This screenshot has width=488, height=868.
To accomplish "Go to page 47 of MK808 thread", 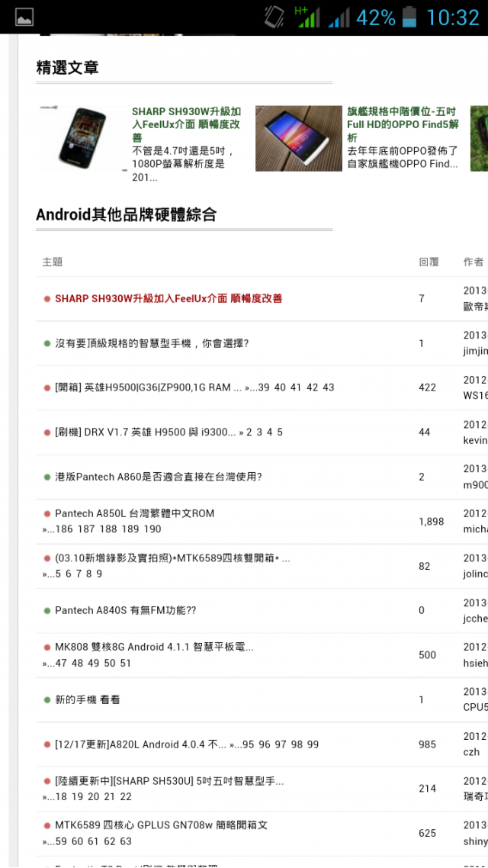I will (61, 663).
